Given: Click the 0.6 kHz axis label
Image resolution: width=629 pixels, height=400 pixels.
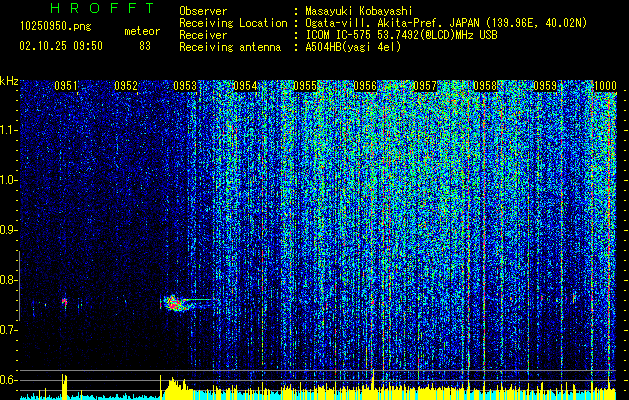Looking at the screenshot, I should [x=9, y=380].
